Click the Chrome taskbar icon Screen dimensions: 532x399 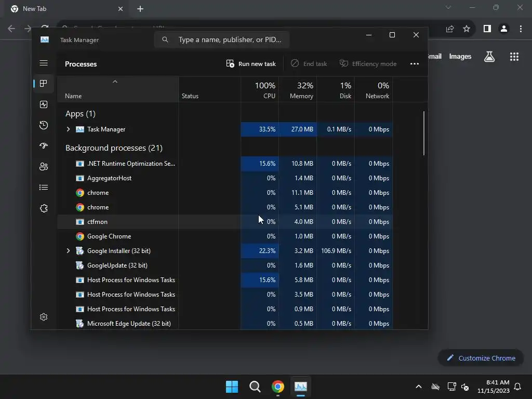[278, 387]
